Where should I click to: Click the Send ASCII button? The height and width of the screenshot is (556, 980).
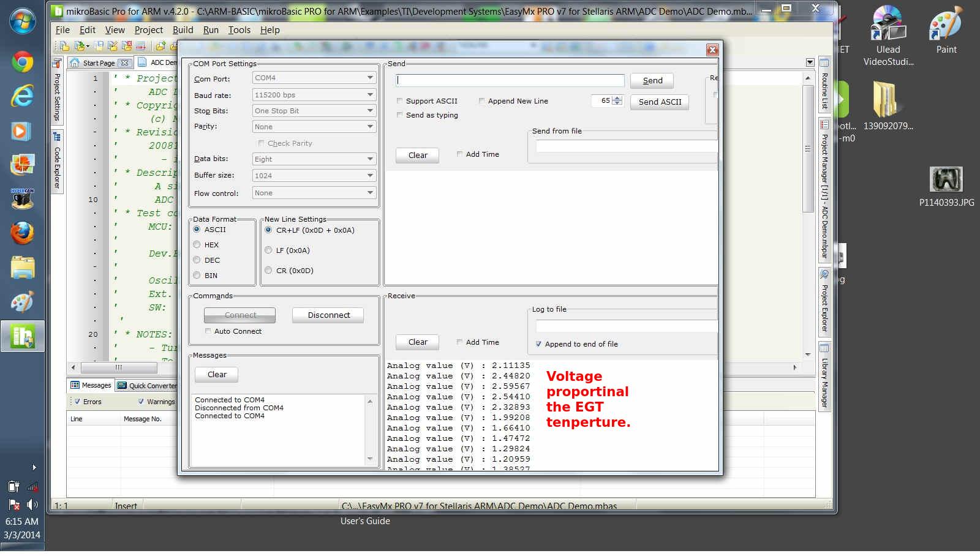click(660, 102)
